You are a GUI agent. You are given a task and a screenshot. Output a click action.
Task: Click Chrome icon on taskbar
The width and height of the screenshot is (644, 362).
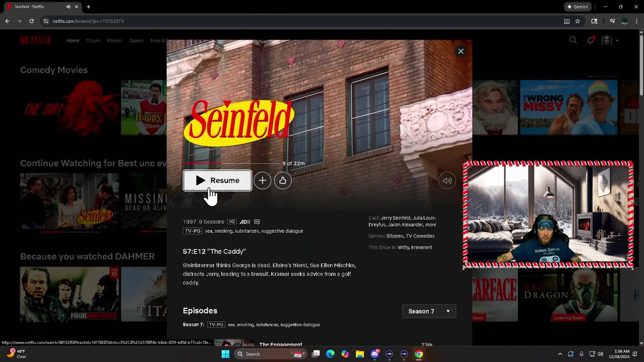pyautogui.click(x=419, y=354)
